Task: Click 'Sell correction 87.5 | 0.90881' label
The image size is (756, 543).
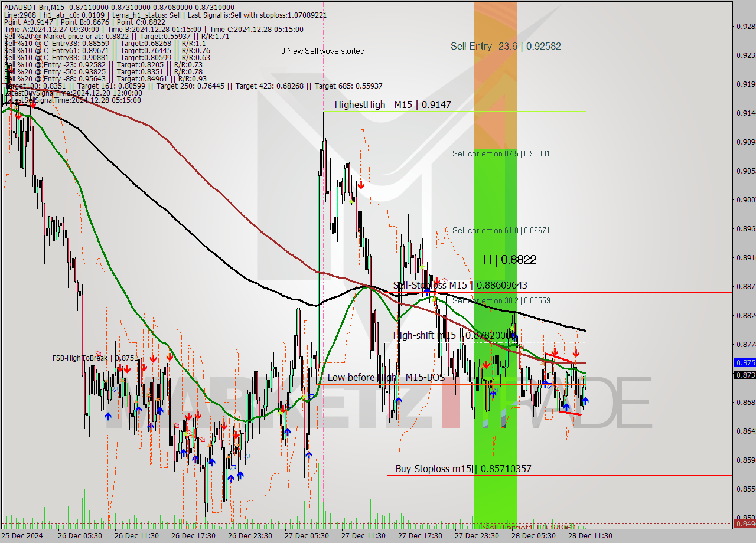Action: pos(501,153)
